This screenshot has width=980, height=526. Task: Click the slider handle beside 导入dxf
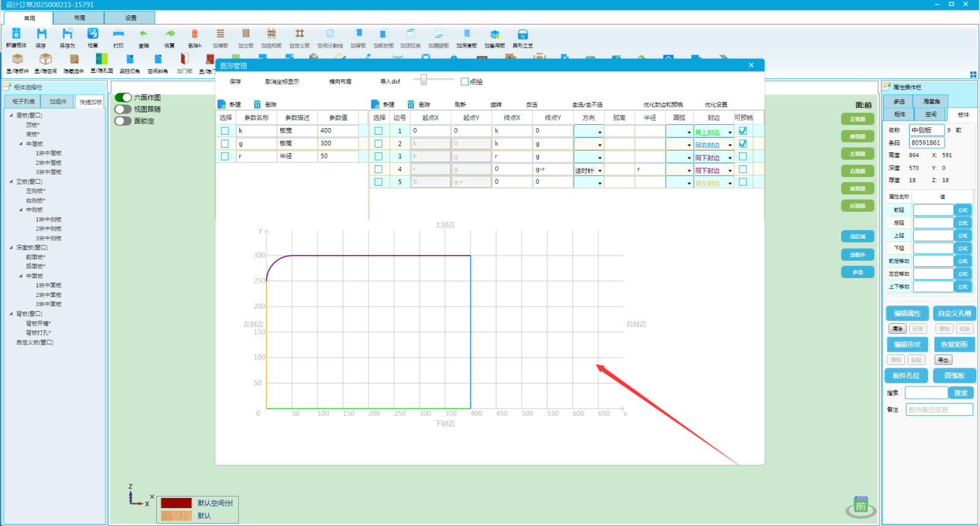point(423,80)
